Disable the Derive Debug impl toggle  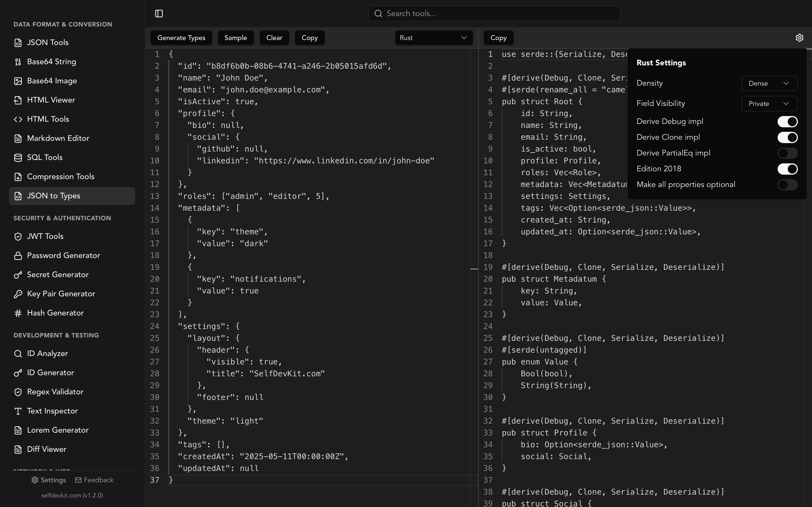click(x=787, y=121)
